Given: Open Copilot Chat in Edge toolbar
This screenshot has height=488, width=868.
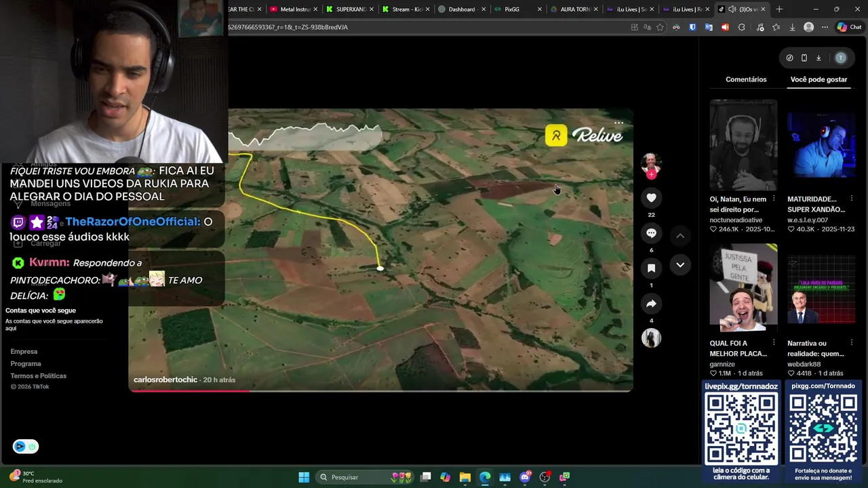Looking at the screenshot, I should click(x=849, y=27).
